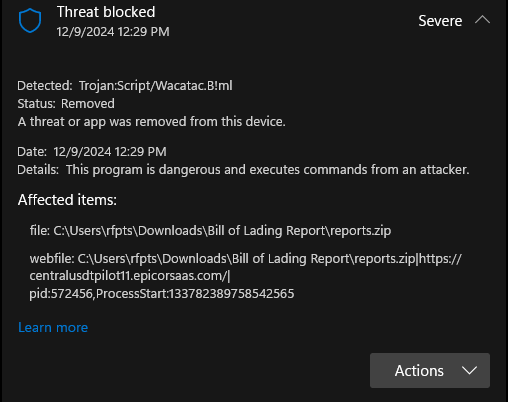Select the Threat blocked heading
Viewport: 508px width, 402px height.
pos(106,12)
